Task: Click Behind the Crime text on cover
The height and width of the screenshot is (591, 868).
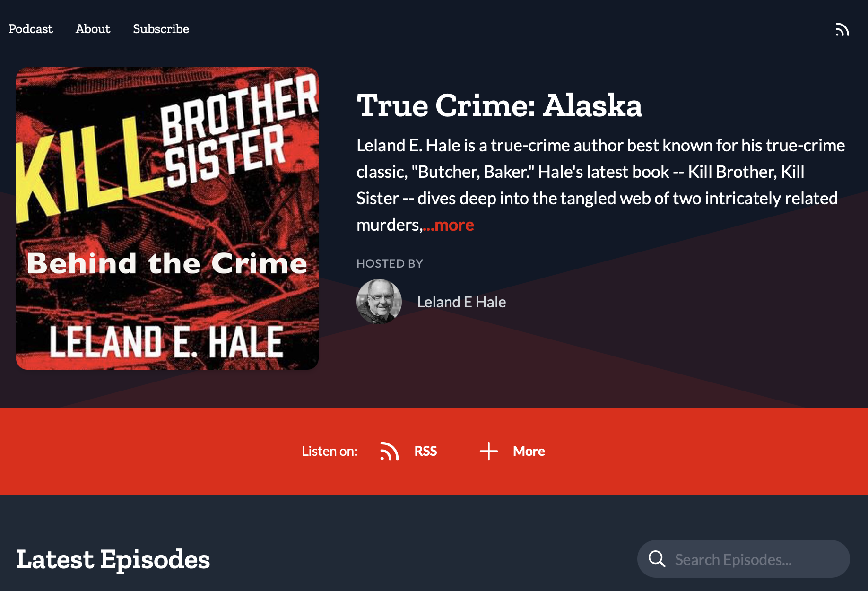Action: click(x=167, y=263)
